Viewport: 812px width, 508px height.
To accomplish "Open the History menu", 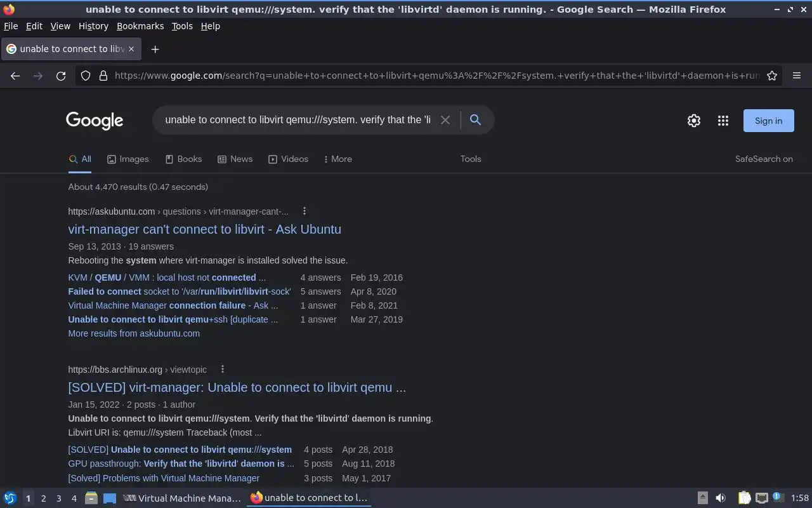I will pos(93,26).
